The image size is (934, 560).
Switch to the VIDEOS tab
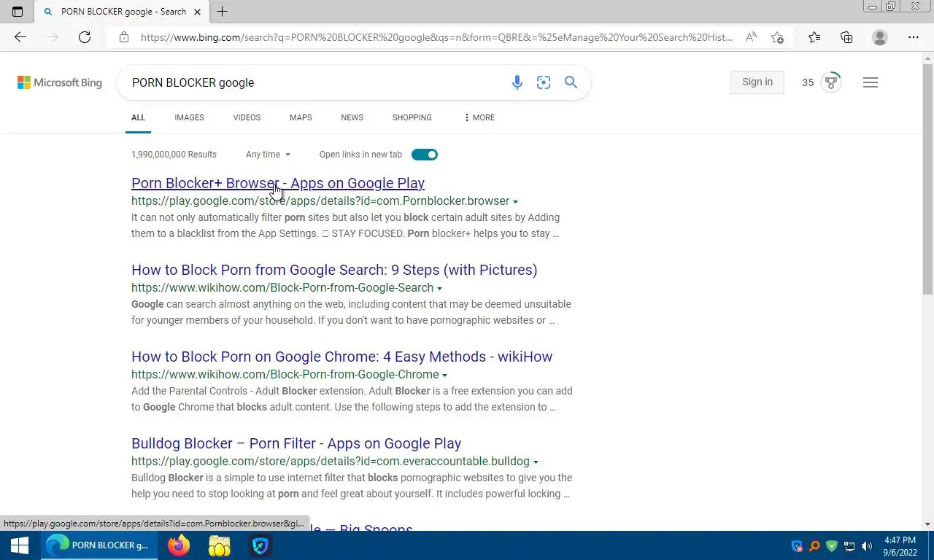tap(247, 117)
